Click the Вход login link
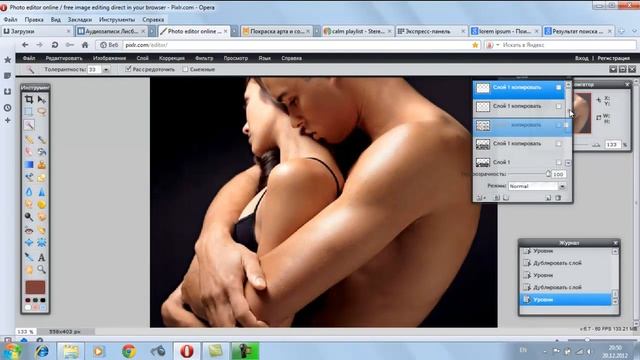The width and height of the screenshot is (640, 360). pos(582,58)
